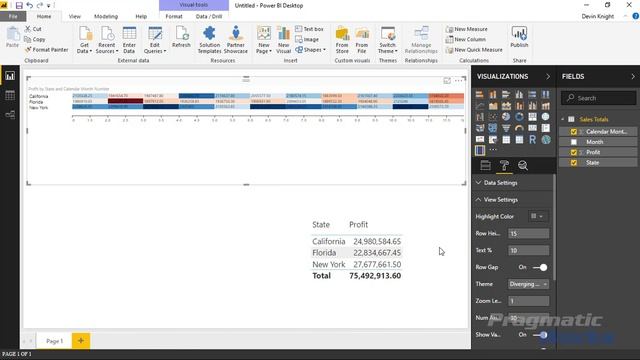Click Focus mode icon on visual
This screenshot has height=360, width=640.
447,81
